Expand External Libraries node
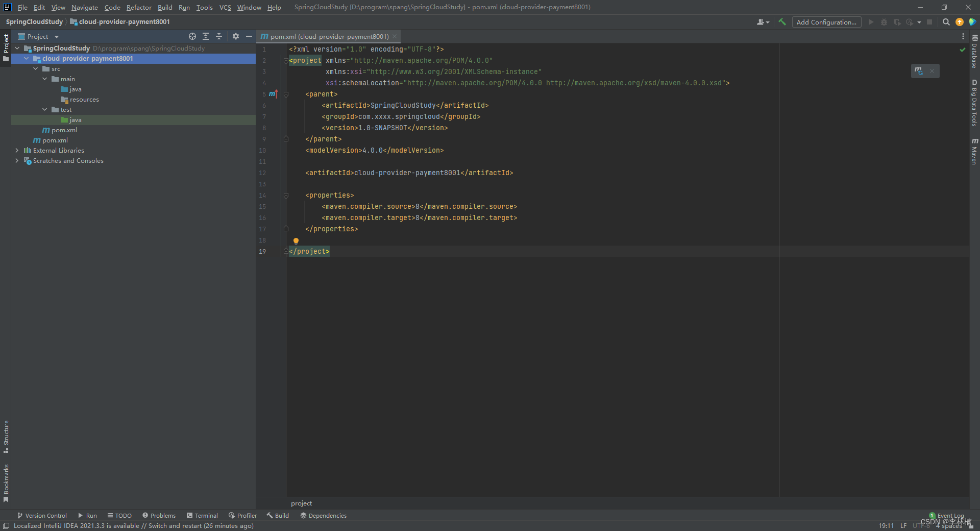 coord(17,150)
